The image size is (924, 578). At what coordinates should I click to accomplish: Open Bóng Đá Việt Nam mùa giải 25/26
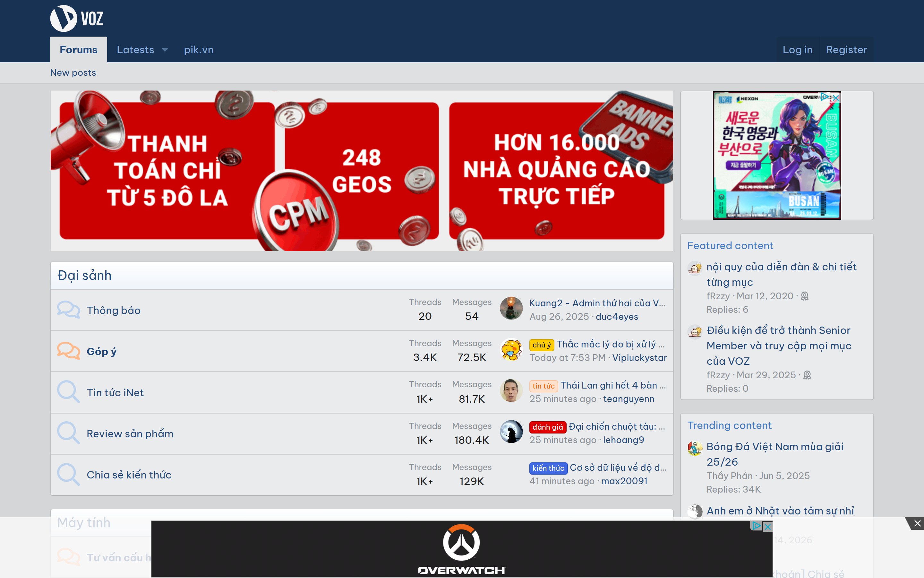[775, 454]
